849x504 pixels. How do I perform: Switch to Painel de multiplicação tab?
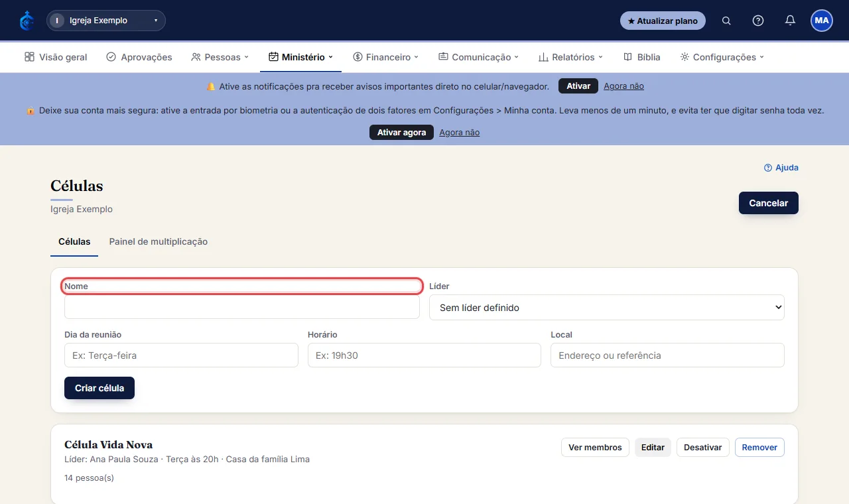point(159,241)
